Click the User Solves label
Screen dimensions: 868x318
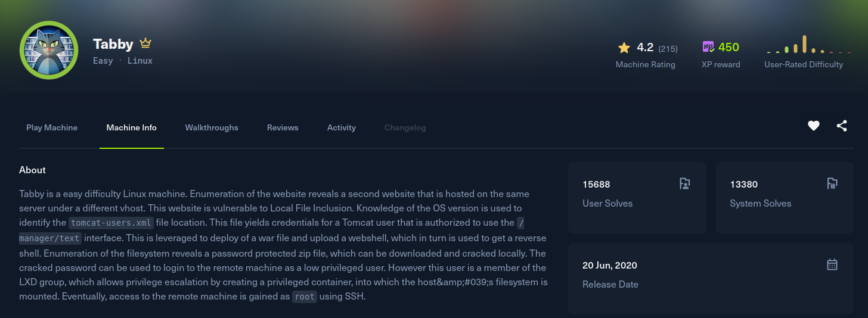(x=607, y=204)
